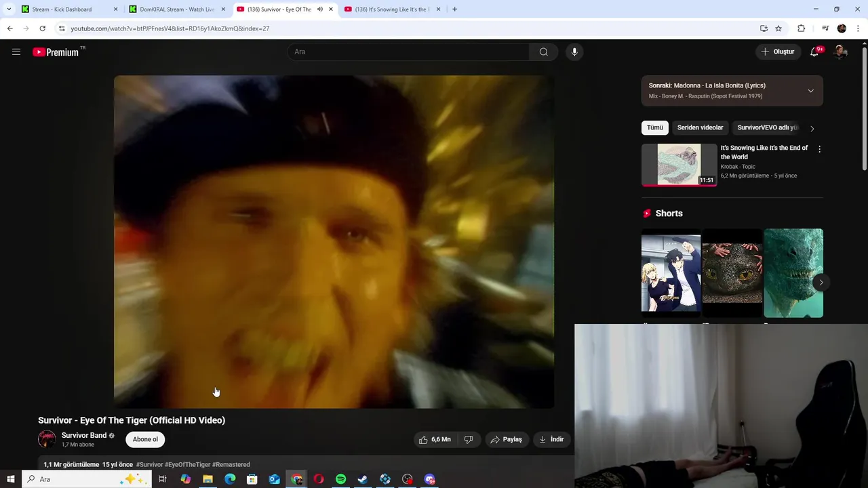The width and height of the screenshot is (868, 488).
Task: Open Chrome media controls icon
Action: pos(825,28)
